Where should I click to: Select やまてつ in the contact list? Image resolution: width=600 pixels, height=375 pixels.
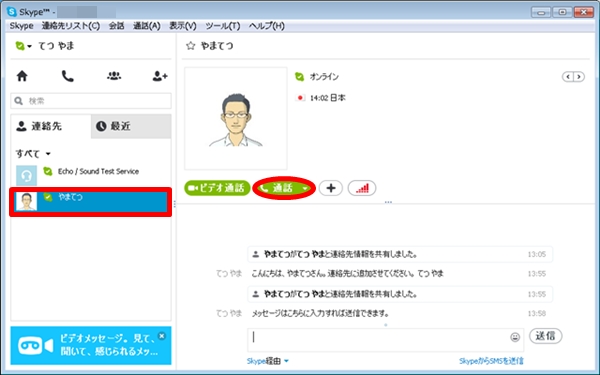pos(91,202)
